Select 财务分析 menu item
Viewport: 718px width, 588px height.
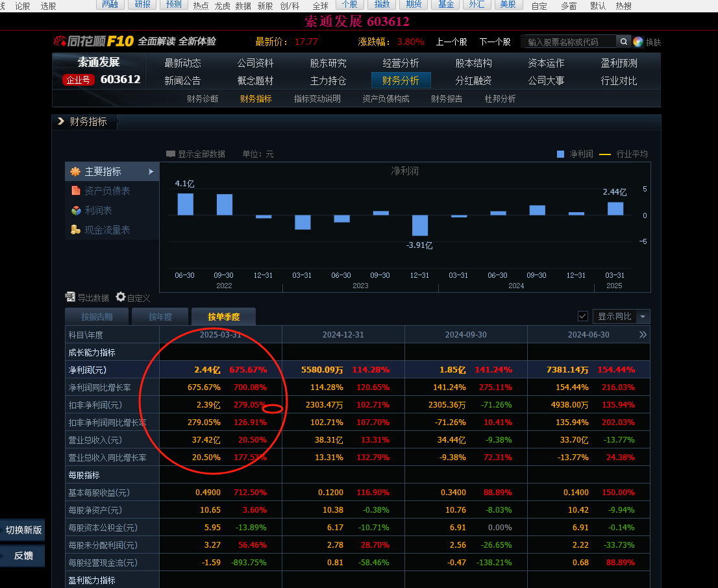(x=401, y=80)
